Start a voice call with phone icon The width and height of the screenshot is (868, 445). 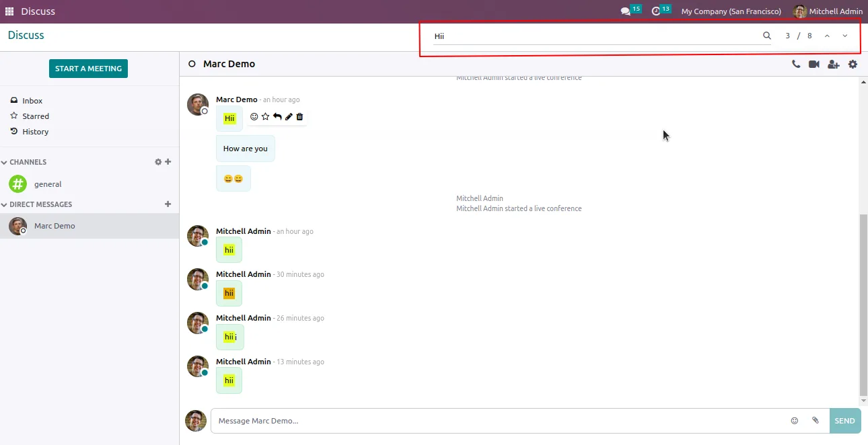796,64
